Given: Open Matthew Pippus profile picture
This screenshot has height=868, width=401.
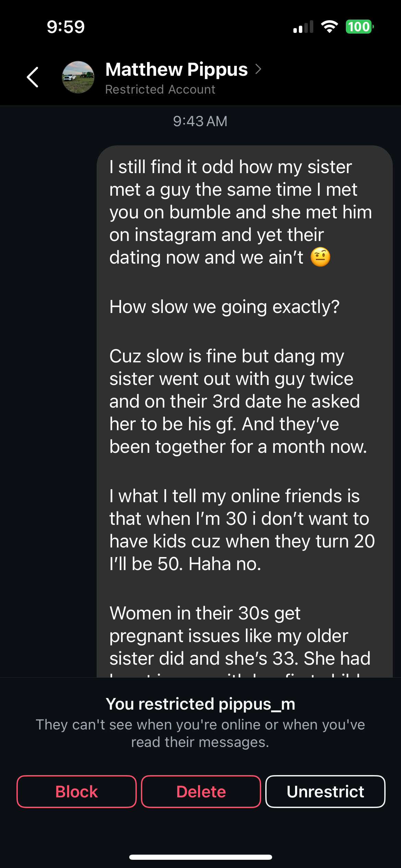Looking at the screenshot, I should pos(78,77).
